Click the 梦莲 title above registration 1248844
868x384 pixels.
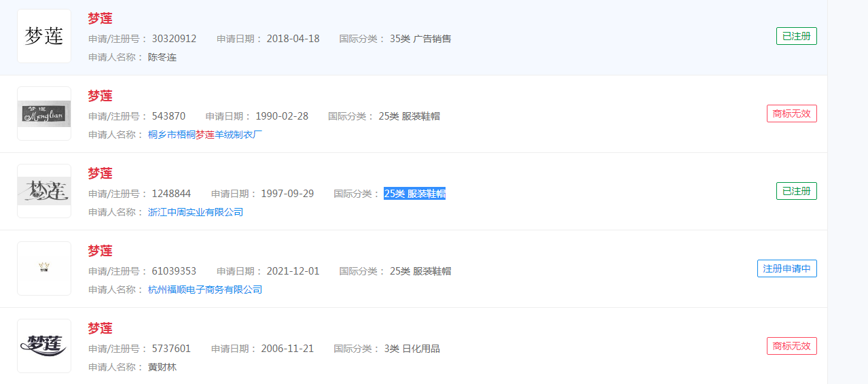coord(100,173)
